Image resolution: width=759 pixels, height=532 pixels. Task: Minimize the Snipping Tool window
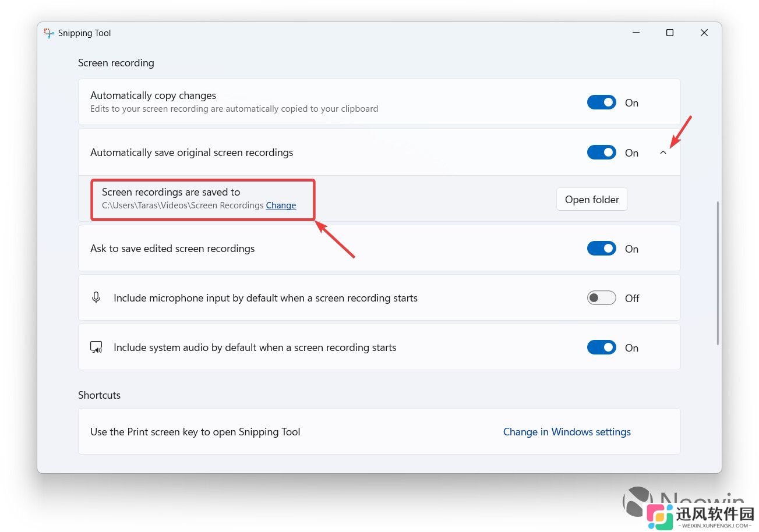(x=636, y=33)
